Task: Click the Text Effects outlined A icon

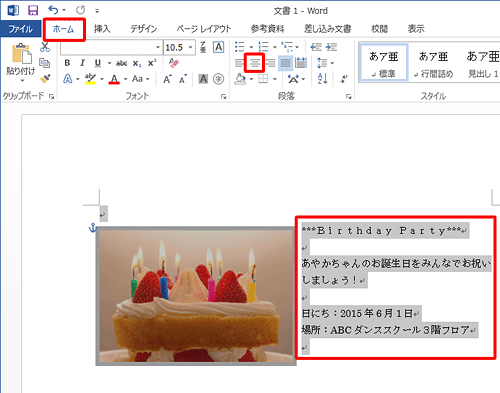Action: [x=68, y=79]
